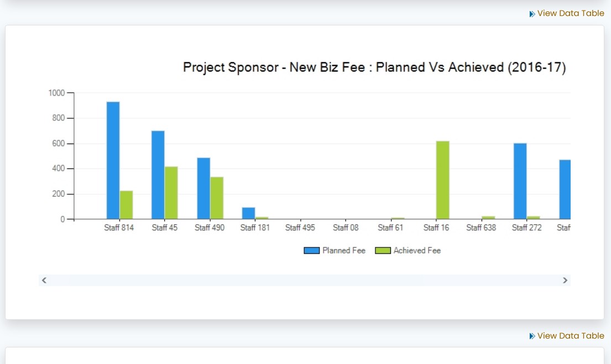
Task: Select Staff 814's green Achieved Fee bar
Action: 126,205
